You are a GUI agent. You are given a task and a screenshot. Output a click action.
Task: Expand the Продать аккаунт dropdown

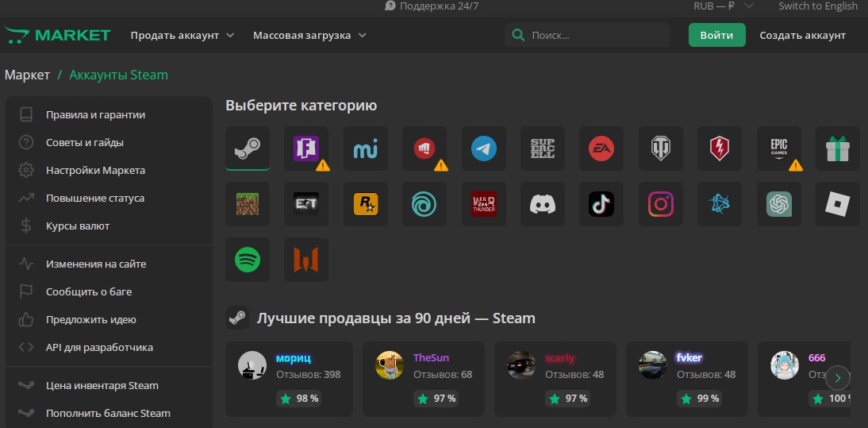click(182, 35)
